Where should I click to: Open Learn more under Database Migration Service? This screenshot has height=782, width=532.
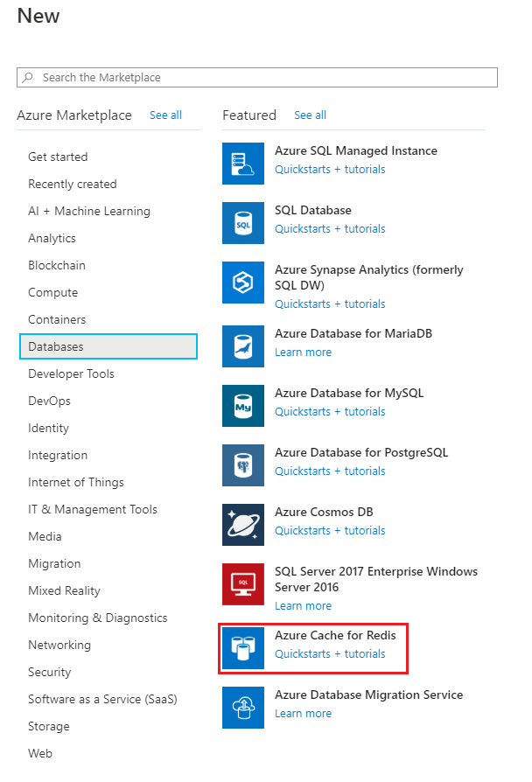303,713
